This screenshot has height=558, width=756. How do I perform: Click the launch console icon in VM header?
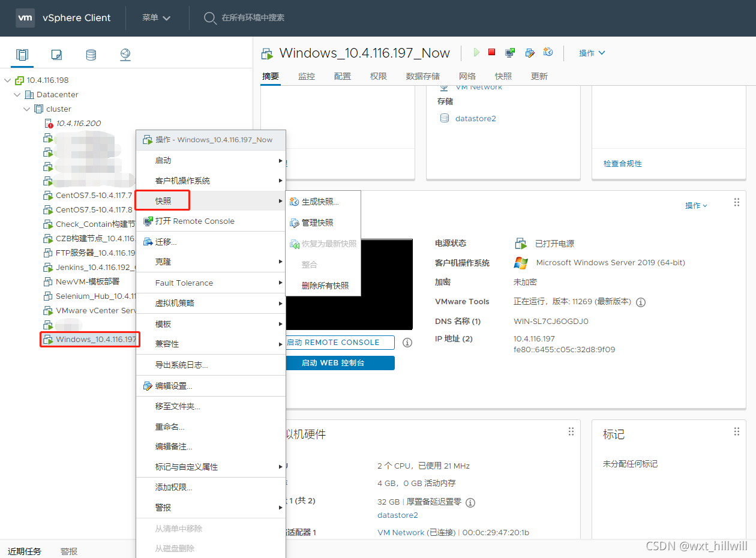click(510, 53)
